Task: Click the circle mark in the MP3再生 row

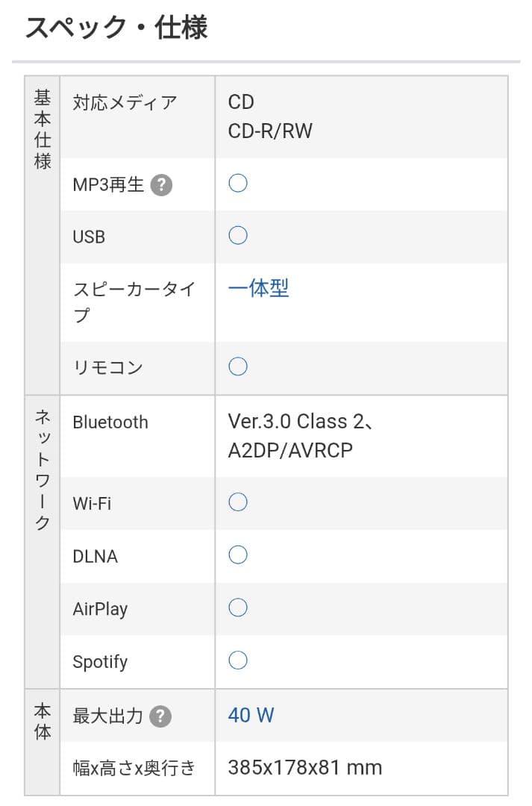Action: (x=237, y=182)
